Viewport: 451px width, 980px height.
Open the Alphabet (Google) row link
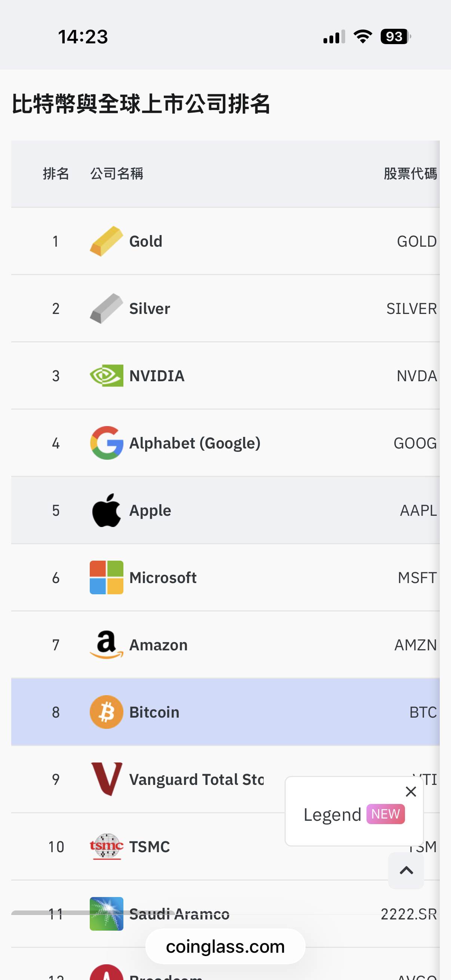[195, 443]
